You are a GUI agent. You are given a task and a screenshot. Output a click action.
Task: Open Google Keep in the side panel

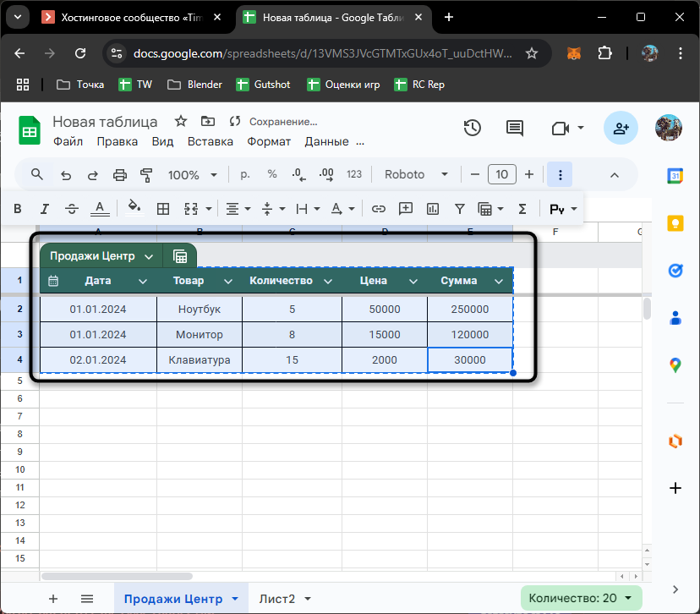[x=675, y=222]
